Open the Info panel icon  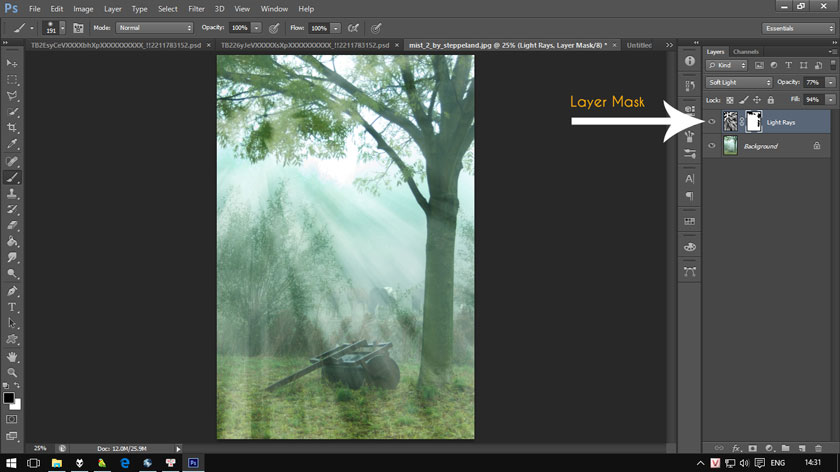689,61
